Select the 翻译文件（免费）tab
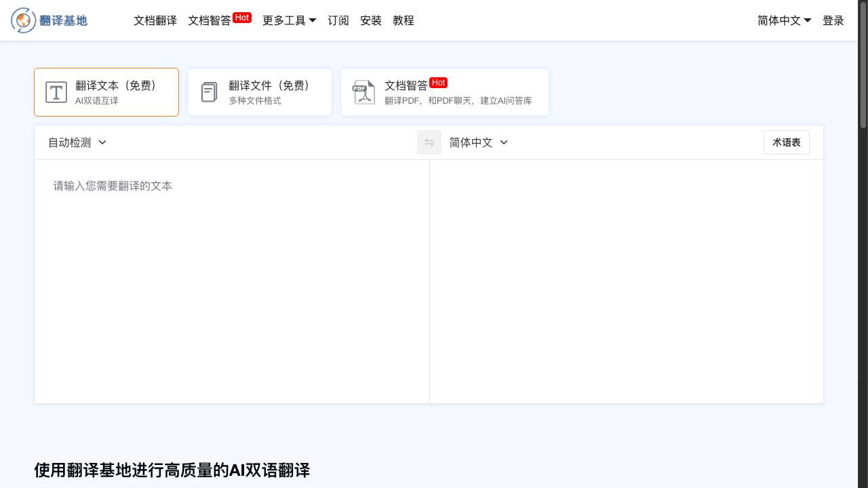This screenshot has height=488, width=868. pyautogui.click(x=260, y=92)
